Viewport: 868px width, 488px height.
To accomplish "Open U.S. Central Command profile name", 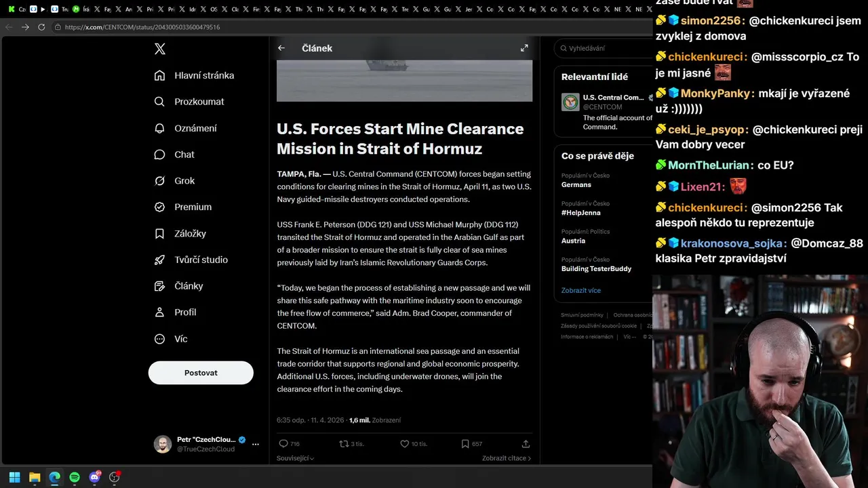I will pyautogui.click(x=613, y=98).
